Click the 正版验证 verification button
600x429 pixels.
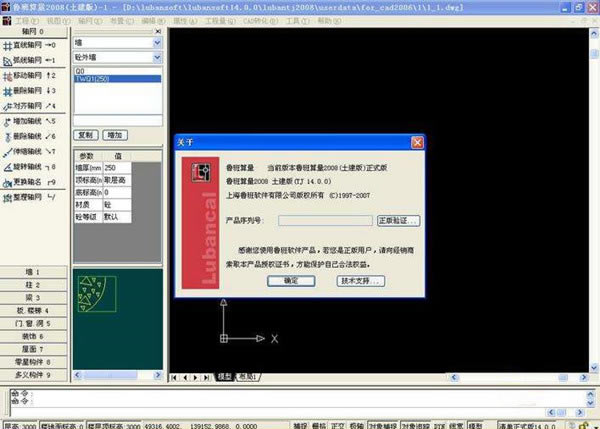pyautogui.click(x=398, y=219)
